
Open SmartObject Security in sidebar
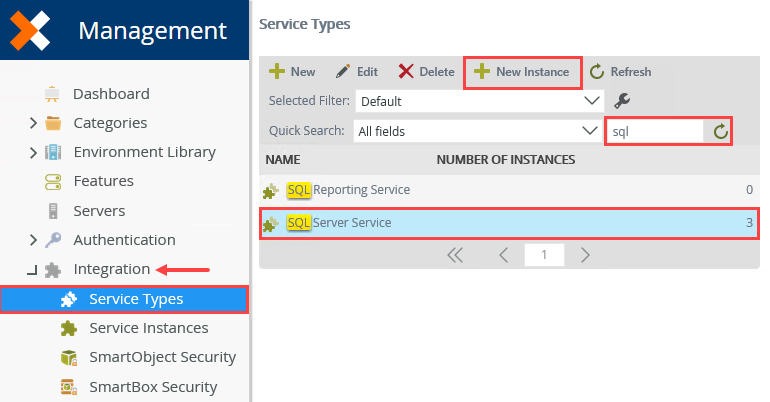[x=163, y=357]
